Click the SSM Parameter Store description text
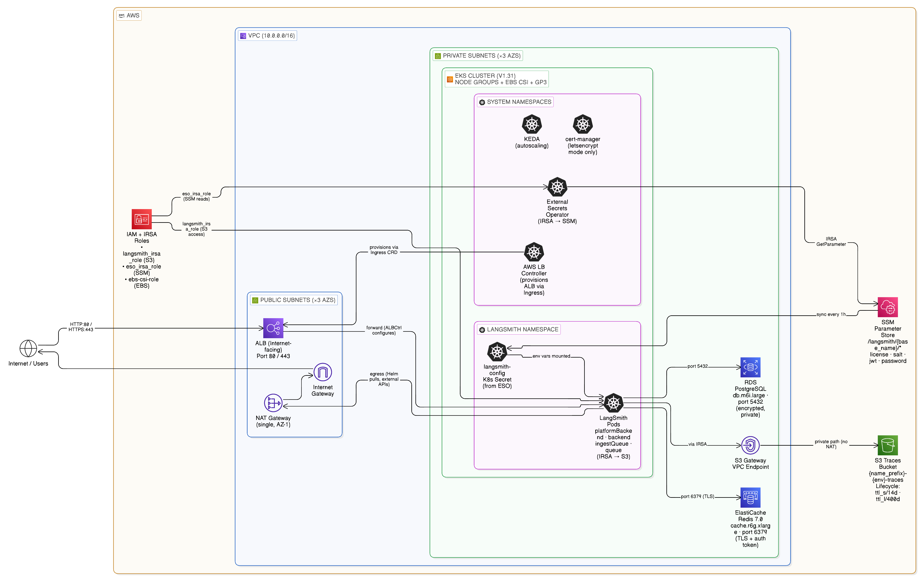The width and height of the screenshot is (924, 581). (888, 342)
